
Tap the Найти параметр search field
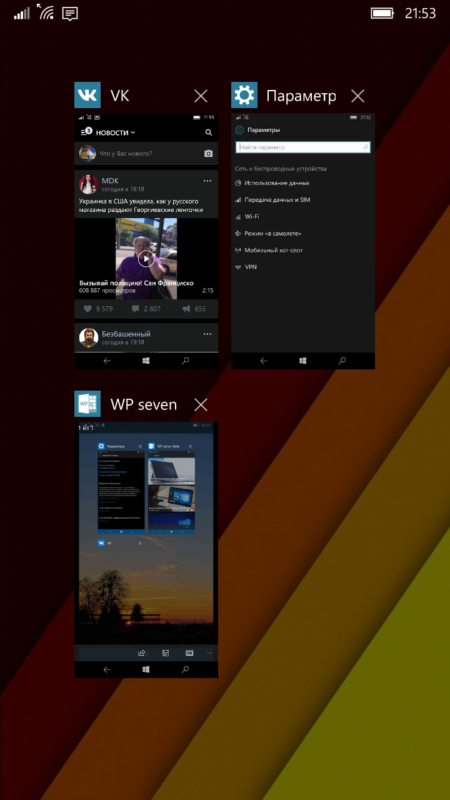[x=303, y=147]
